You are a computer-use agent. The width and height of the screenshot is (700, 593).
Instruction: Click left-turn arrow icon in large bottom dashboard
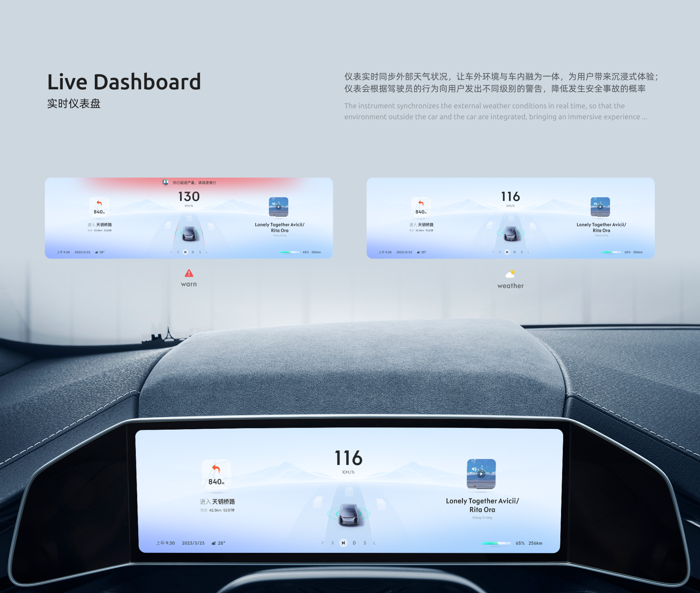click(x=216, y=469)
